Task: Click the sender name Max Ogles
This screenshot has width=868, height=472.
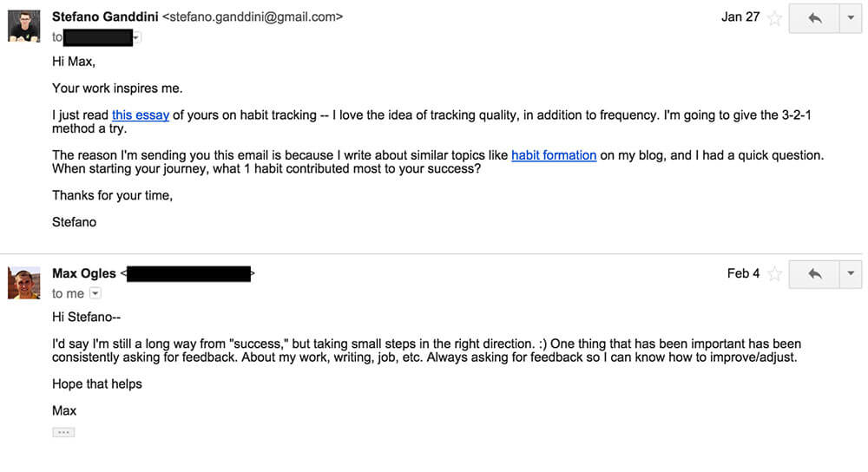Action: pyautogui.click(x=84, y=273)
